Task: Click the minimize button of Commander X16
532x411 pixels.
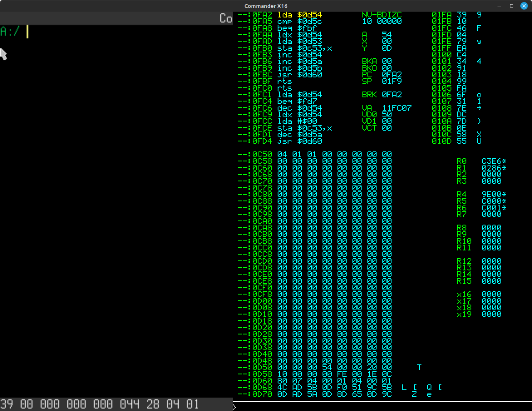Action: [x=499, y=6]
